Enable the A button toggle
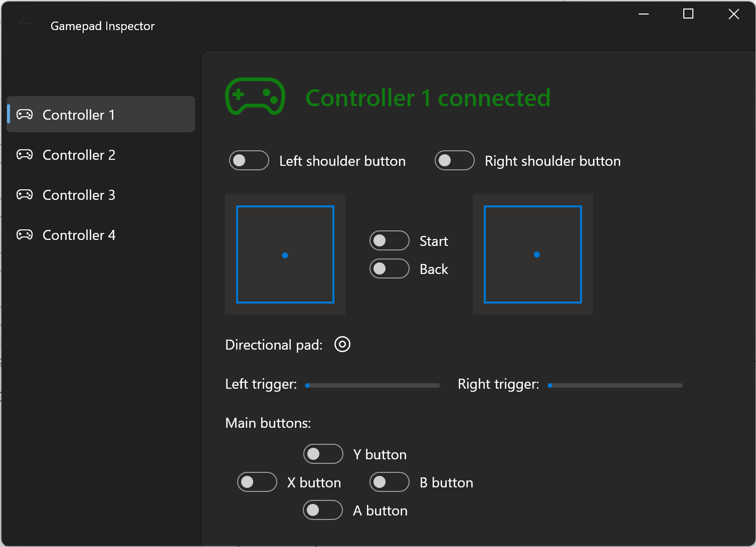This screenshot has height=547, width=756. click(x=322, y=510)
